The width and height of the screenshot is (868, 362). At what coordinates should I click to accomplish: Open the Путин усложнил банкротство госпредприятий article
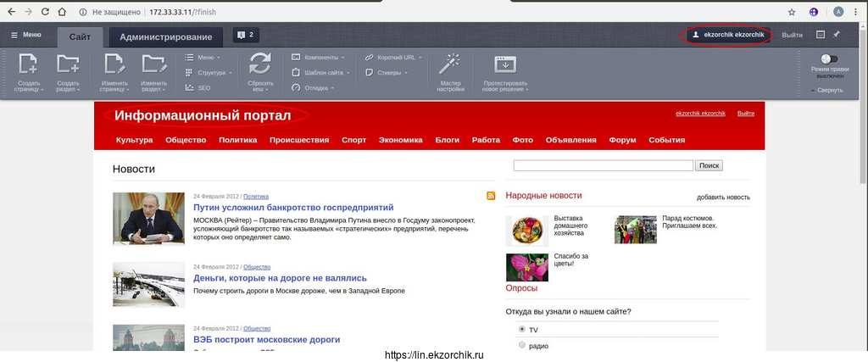pyautogui.click(x=293, y=207)
